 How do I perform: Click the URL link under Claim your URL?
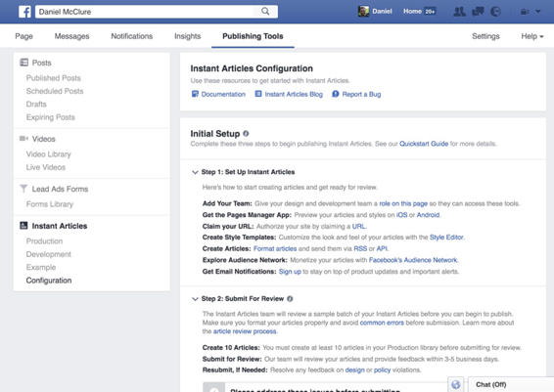(358, 226)
